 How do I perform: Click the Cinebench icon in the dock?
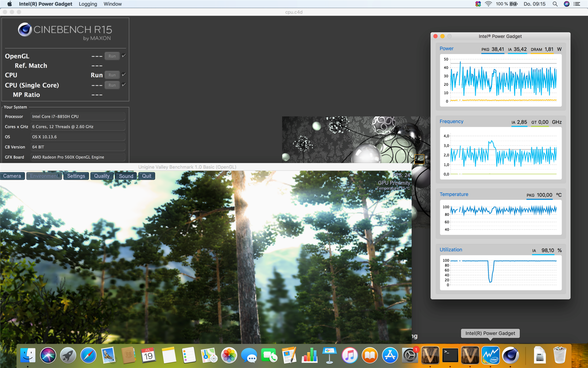(x=510, y=355)
